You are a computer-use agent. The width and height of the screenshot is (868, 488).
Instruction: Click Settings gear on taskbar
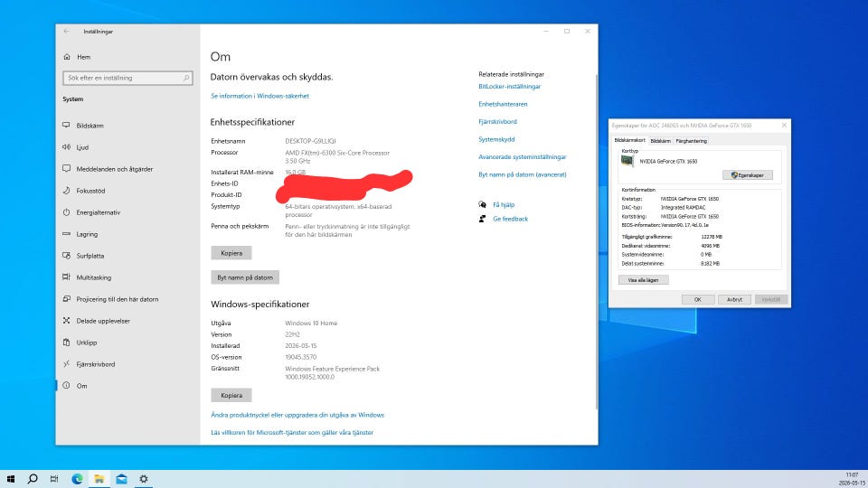click(144, 479)
